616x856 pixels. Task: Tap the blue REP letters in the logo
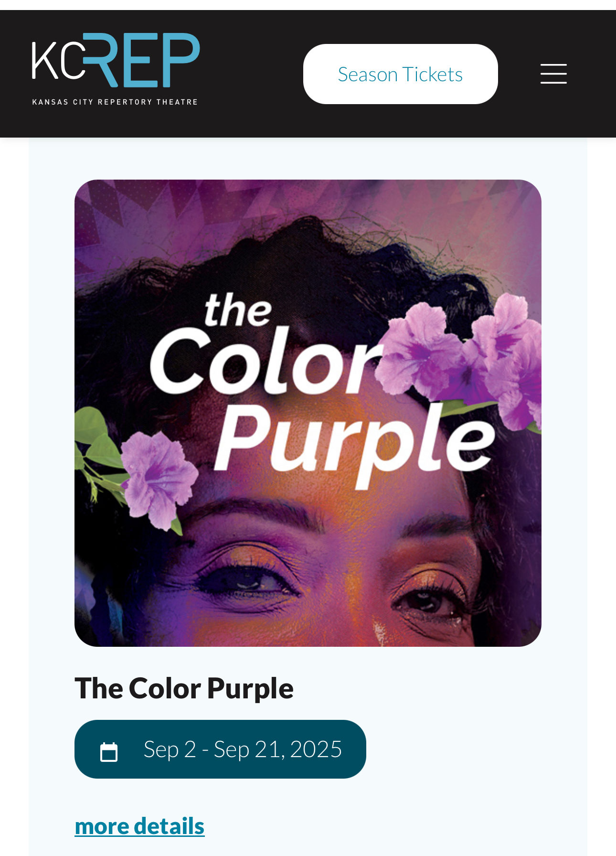[x=142, y=60]
